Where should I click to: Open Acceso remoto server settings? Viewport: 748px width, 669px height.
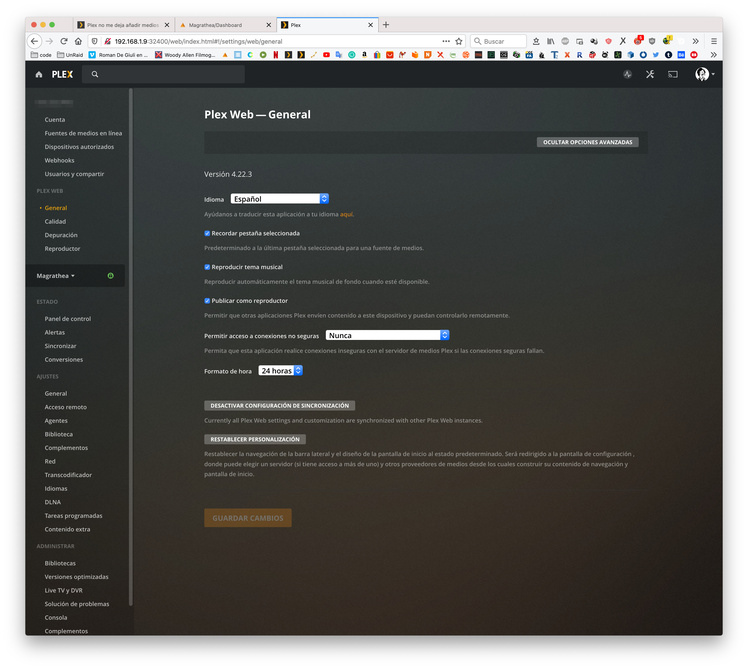[x=66, y=407]
